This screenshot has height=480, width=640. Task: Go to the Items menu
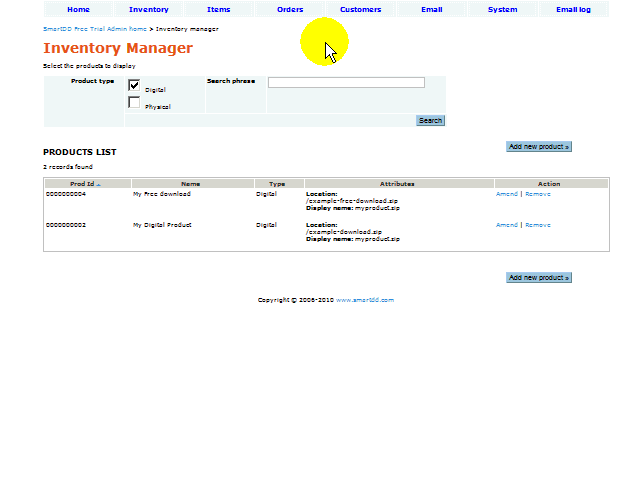point(218,10)
